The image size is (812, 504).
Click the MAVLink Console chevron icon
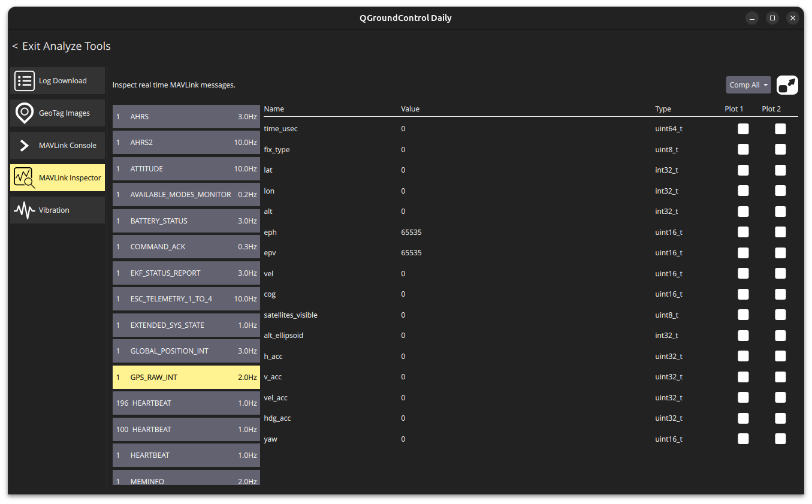pyautogui.click(x=25, y=146)
